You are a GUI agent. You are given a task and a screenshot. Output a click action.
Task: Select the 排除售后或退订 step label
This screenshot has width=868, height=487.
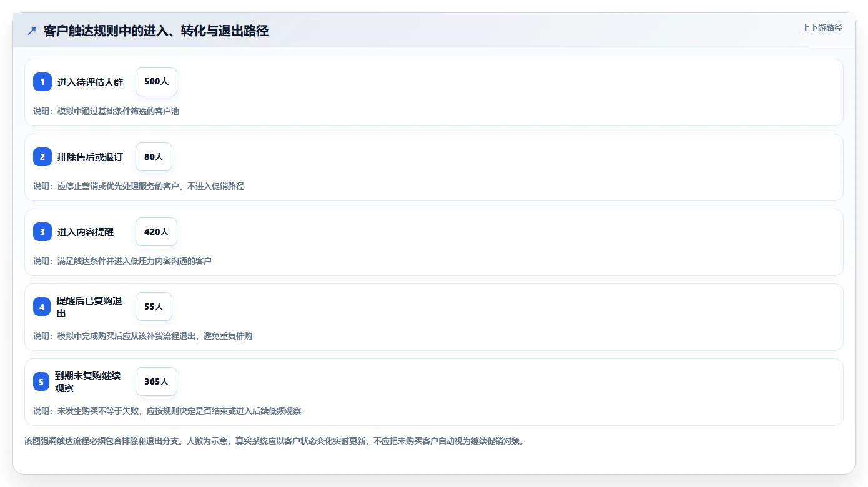pyautogui.click(x=90, y=157)
